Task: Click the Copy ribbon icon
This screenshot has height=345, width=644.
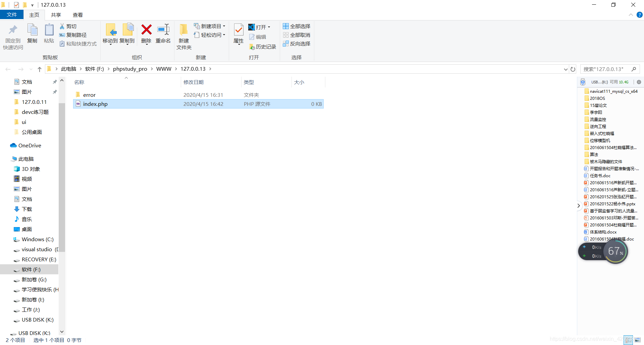Action: point(32,33)
